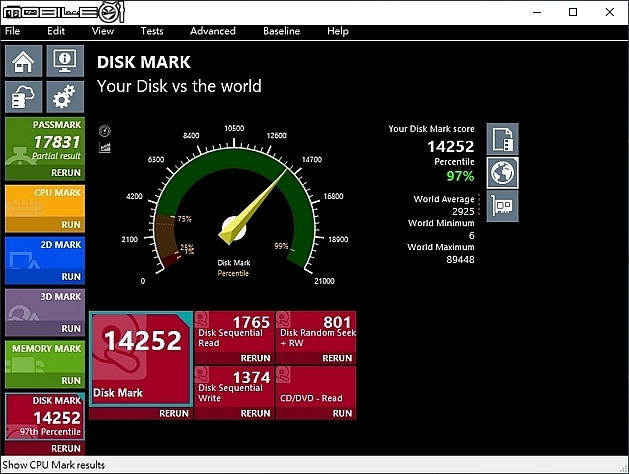Click the World Average 2925 value
The width and height of the screenshot is (629, 474).
(463, 211)
